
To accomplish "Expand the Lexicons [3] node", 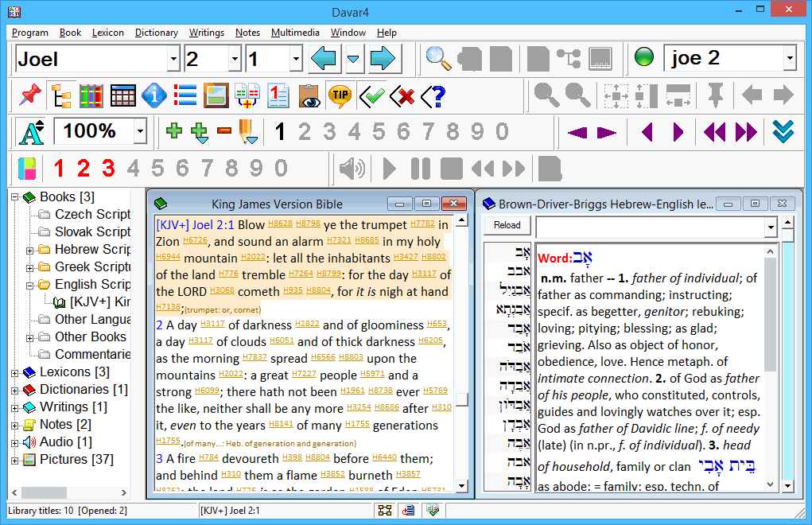I will tap(15, 373).
